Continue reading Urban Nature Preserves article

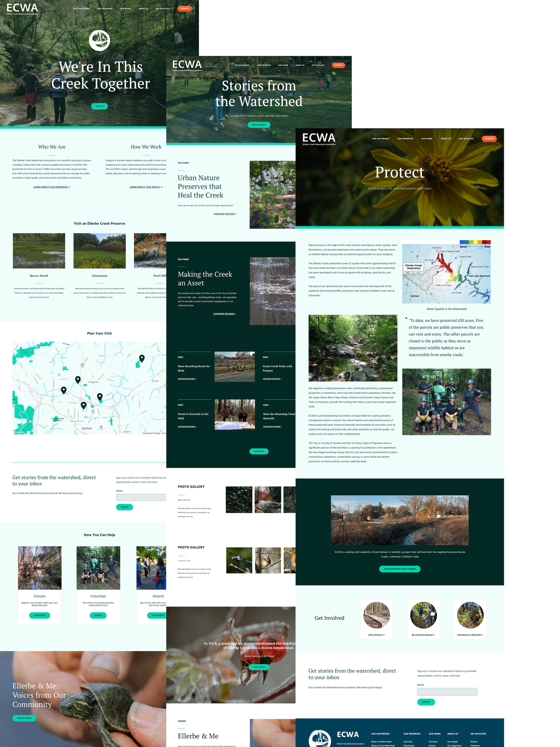(225, 214)
